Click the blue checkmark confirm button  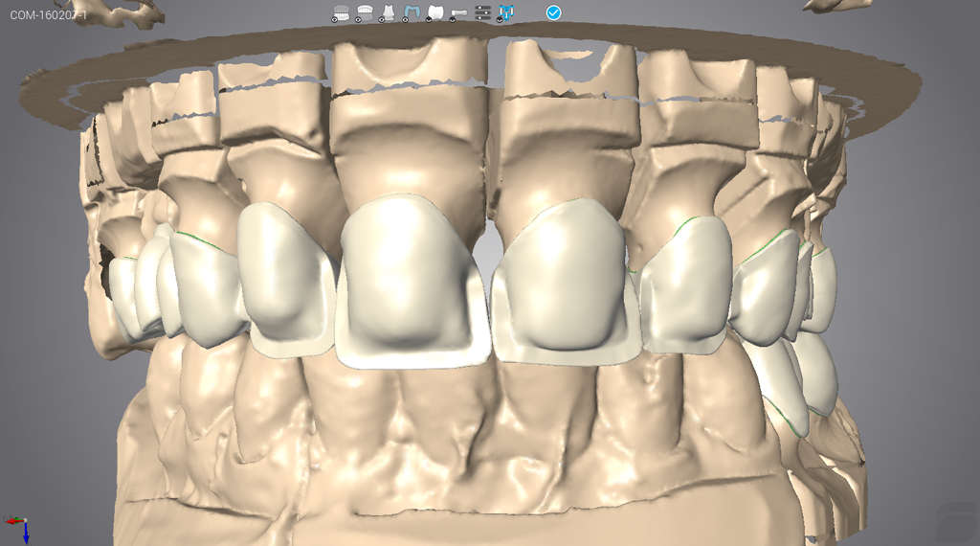point(554,12)
